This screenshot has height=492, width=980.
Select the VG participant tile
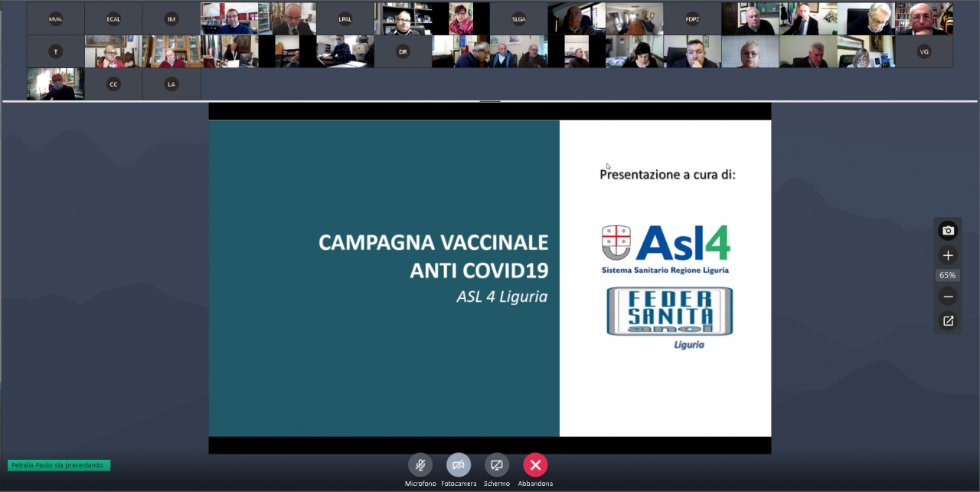point(924,51)
